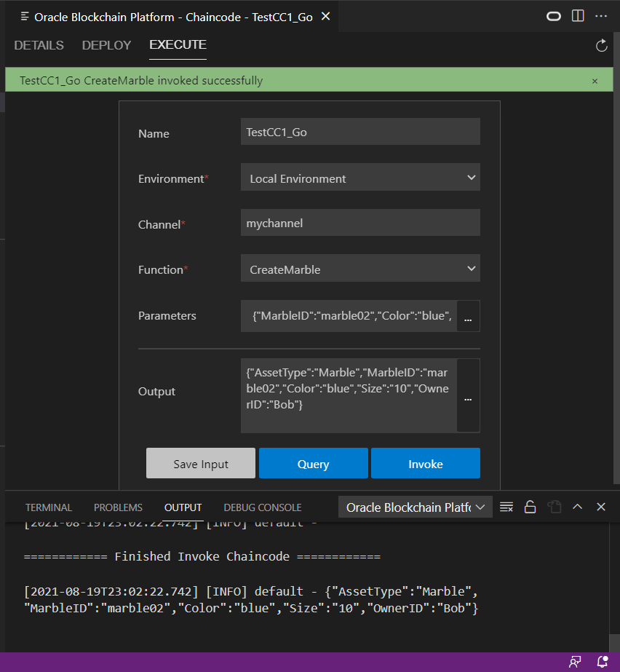Open the More Actions ellipsis menu
This screenshot has height=672, width=620.
(x=601, y=16)
